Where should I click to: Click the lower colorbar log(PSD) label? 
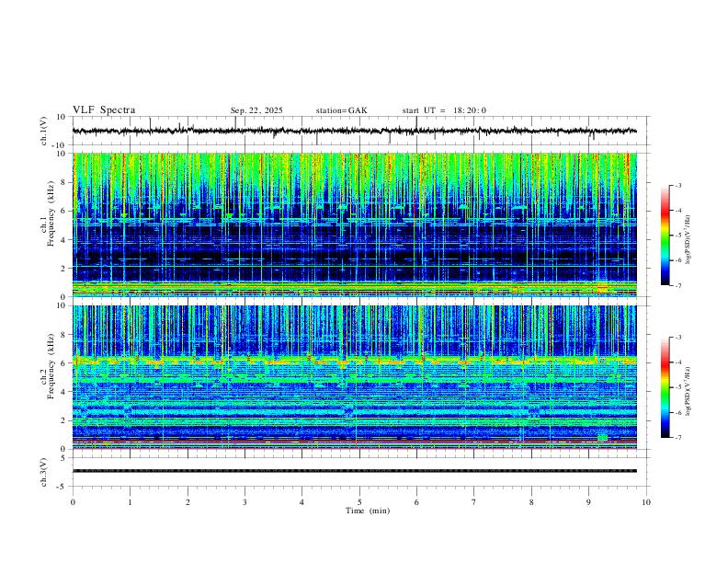[x=688, y=391]
